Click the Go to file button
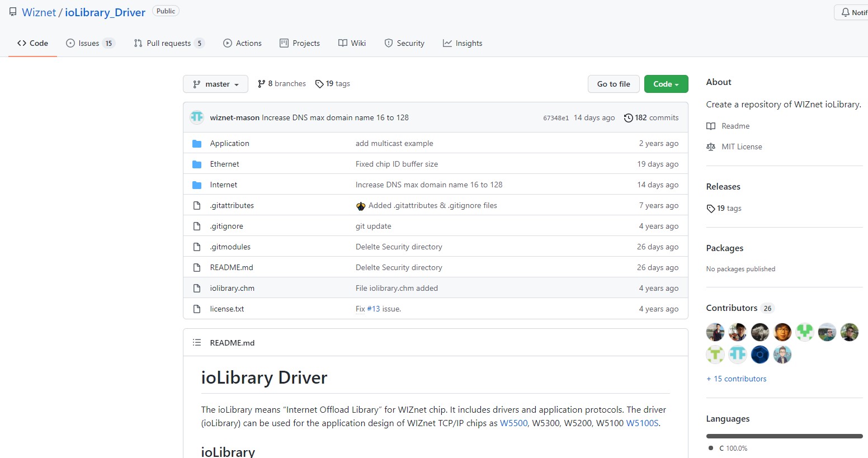Image resolution: width=868 pixels, height=458 pixels. [614, 84]
